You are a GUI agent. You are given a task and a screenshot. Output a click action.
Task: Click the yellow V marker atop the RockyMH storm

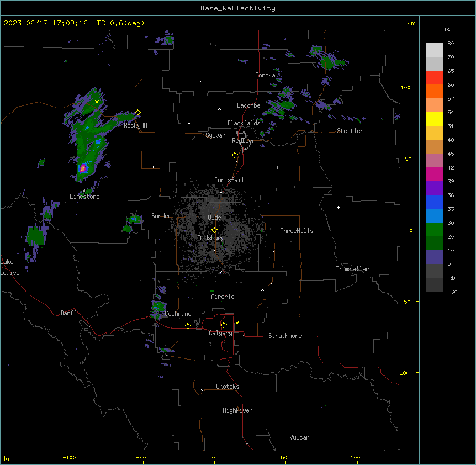point(97,102)
